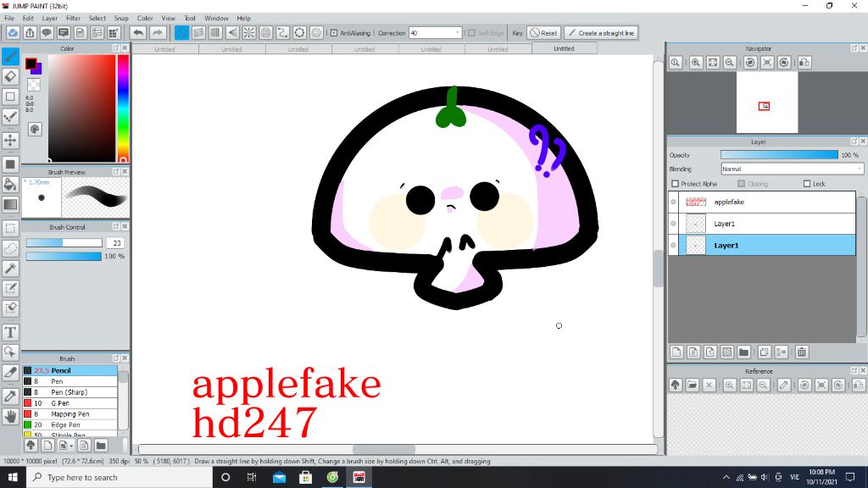The width and height of the screenshot is (868, 488).
Task: Select the G Pen brush
Action: [x=70, y=403]
